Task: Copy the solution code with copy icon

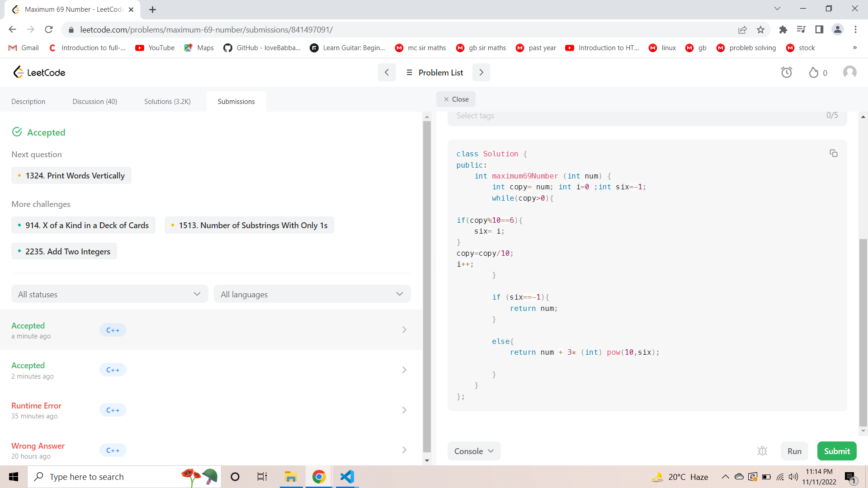Action: point(834,154)
